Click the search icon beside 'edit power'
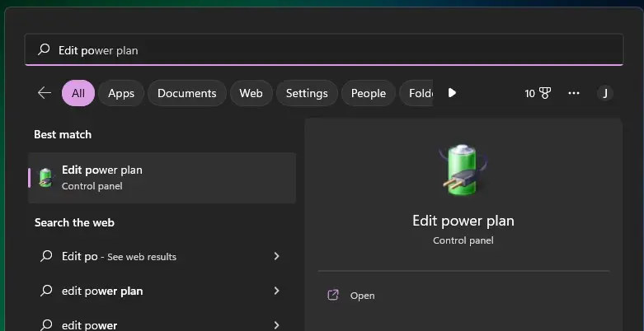 (x=46, y=325)
